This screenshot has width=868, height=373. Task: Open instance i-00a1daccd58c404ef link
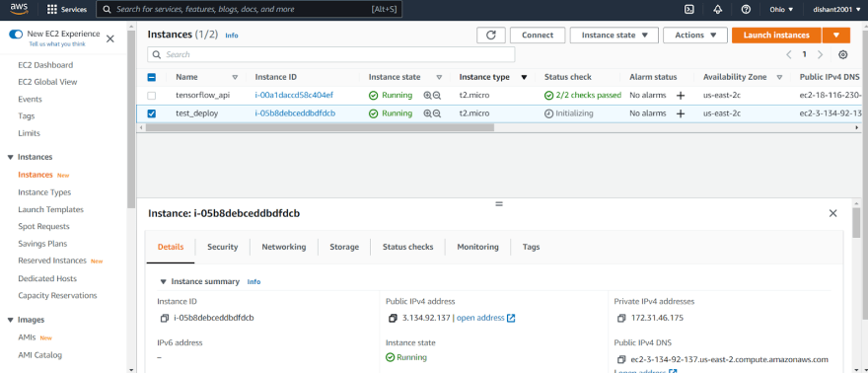294,95
